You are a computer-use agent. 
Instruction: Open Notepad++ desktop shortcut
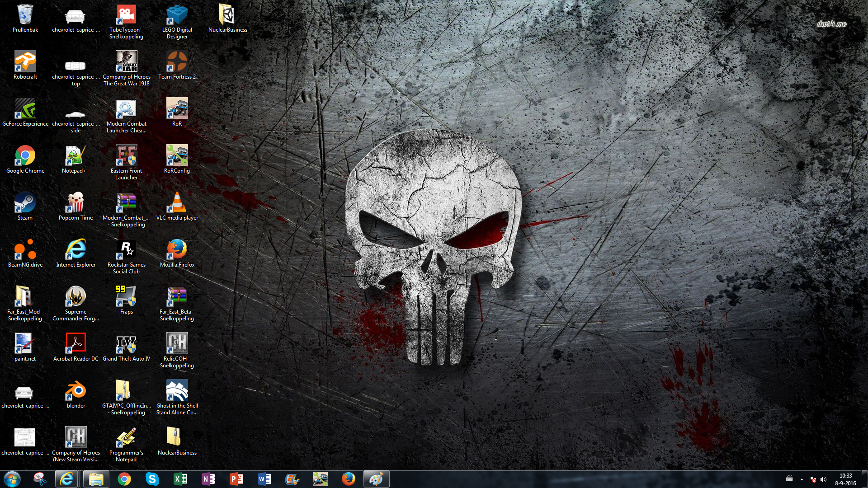coord(76,160)
